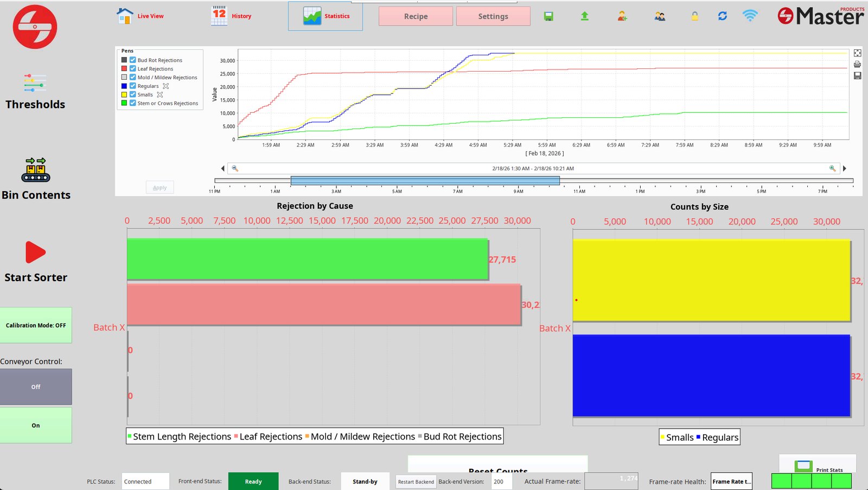Open the Live View home icon
The height and width of the screenshot is (490, 868).
point(125,16)
